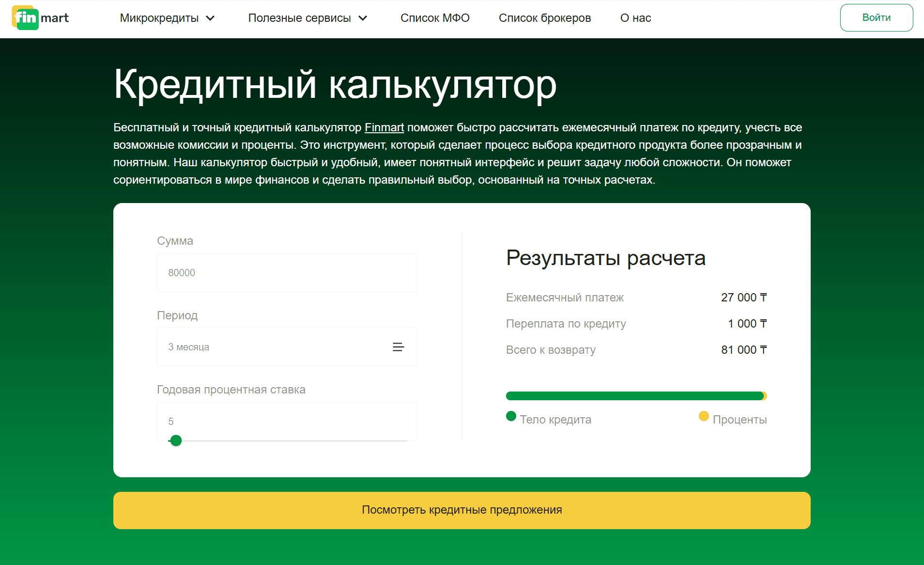Click the green Тело кредита legend dot
This screenshot has height=565, width=924.
tap(511, 416)
